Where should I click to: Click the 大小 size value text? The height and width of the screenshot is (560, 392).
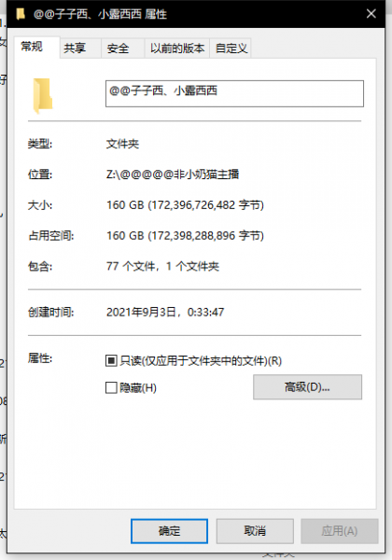point(185,205)
